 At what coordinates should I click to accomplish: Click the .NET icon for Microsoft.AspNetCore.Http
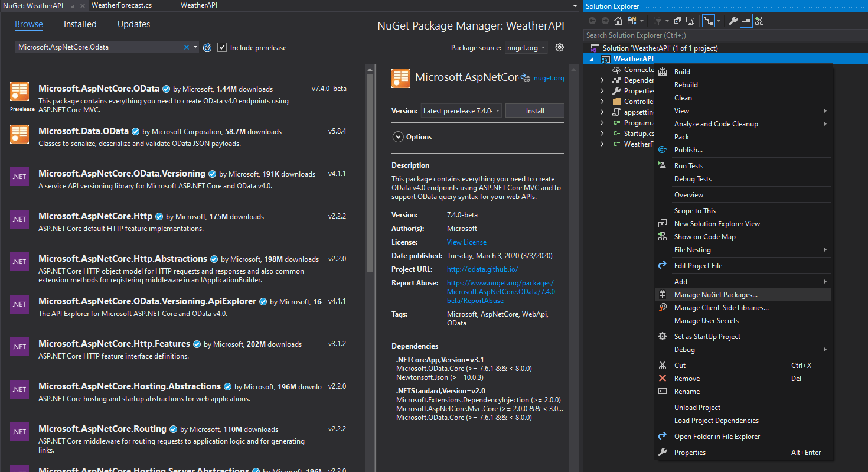click(x=19, y=219)
